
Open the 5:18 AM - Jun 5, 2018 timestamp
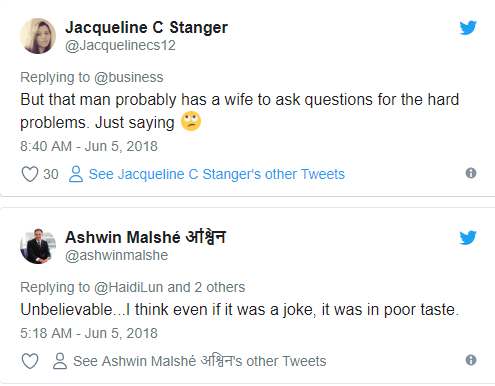pos(89,333)
